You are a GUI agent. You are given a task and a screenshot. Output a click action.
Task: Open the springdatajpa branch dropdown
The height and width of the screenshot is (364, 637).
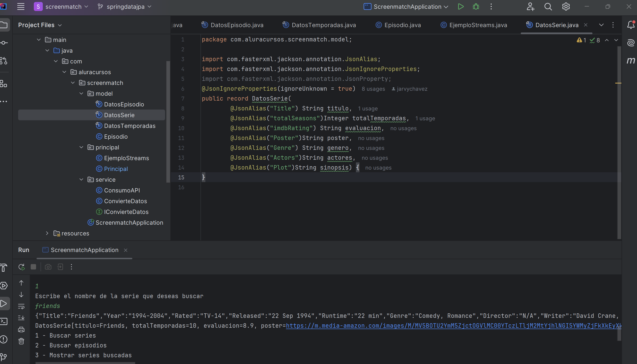point(125,6)
